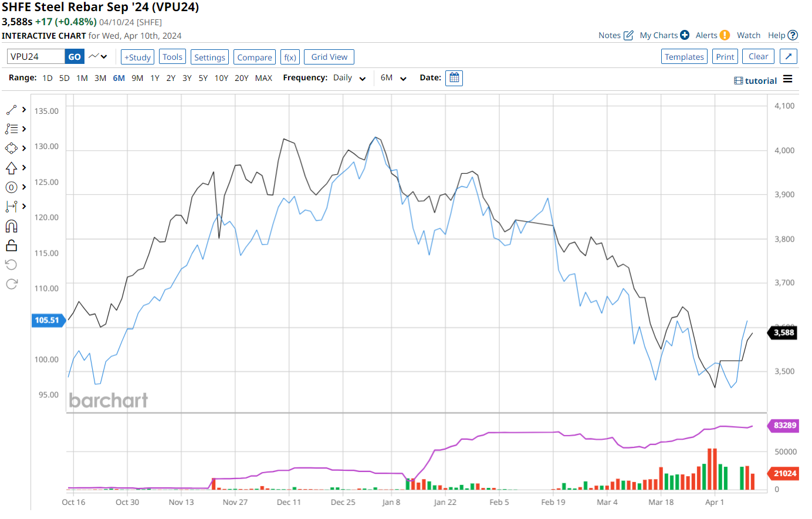Select the circled-zero annotation tool

pyautogui.click(x=11, y=187)
